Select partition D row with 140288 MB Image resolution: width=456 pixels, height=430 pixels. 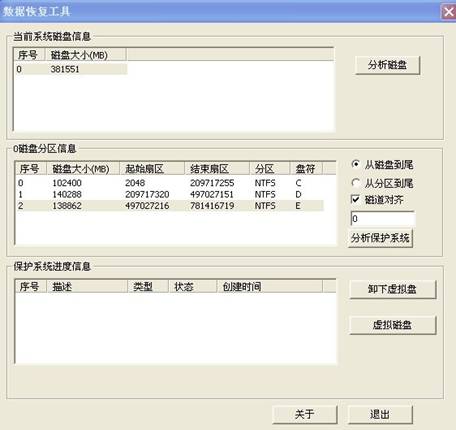click(169, 194)
